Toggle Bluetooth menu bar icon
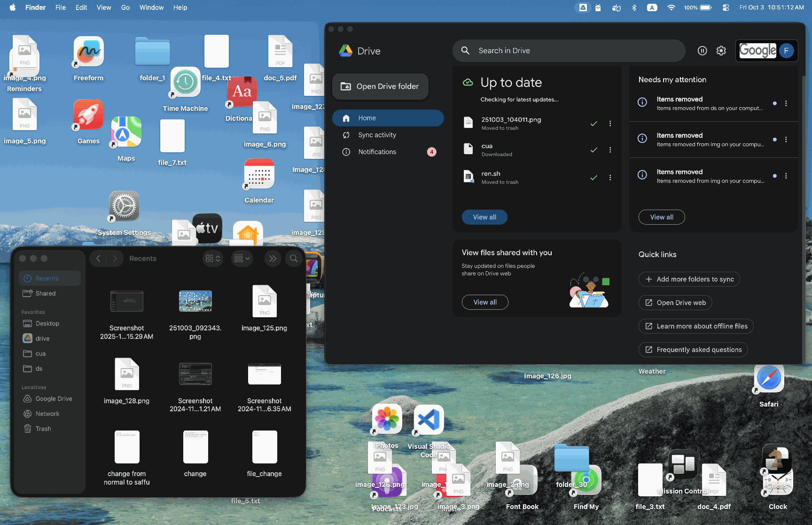The height and width of the screenshot is (525, 812). pyautogui.click(x=634, y=8)
